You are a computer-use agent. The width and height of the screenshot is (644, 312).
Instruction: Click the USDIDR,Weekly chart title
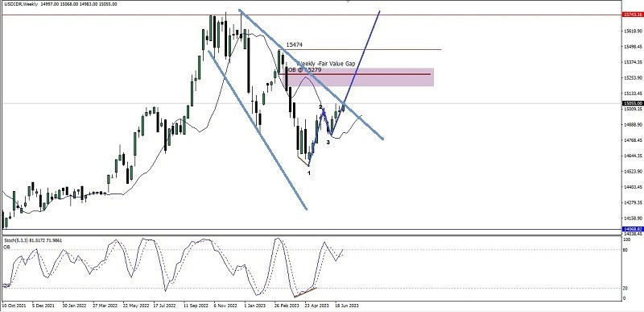19,4
